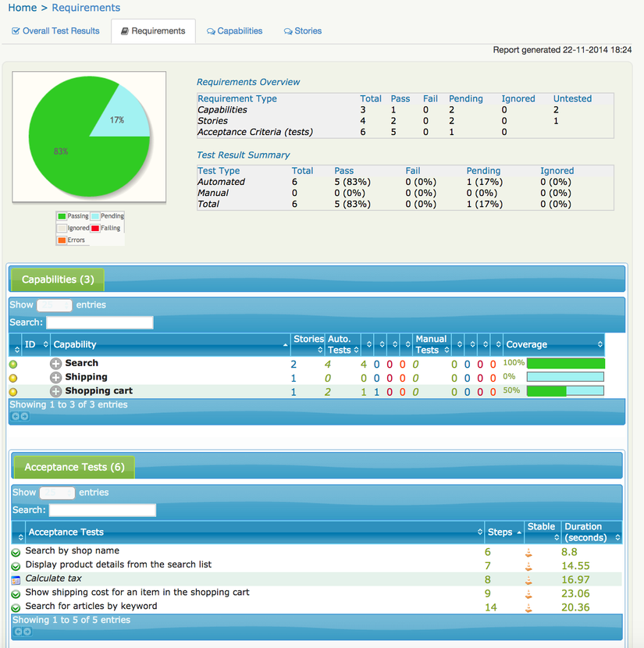Image resolution: width=644 pixels, height=648 pixels.
Task: Click the pending icon beside Calculate tax
Action: (x=16, y=580)
